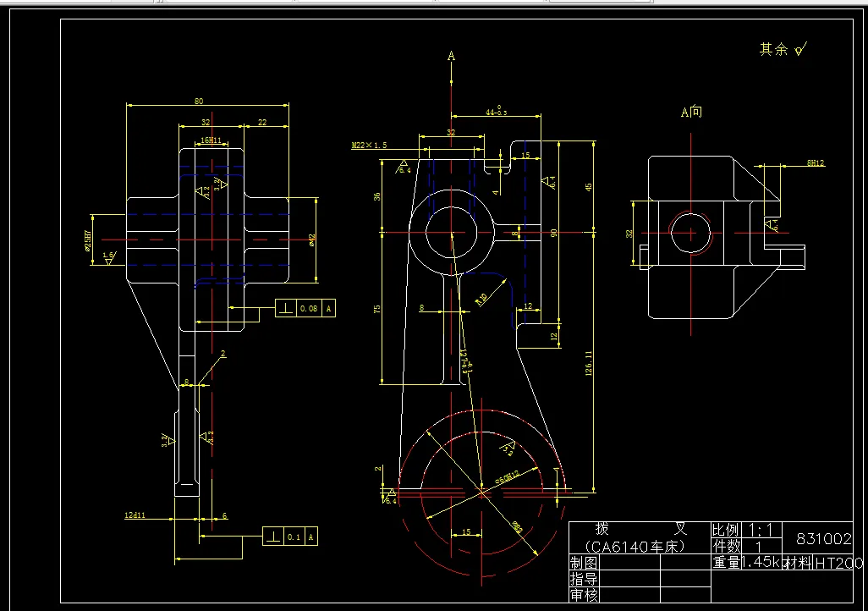Click the 44-0.3 toleranced dimension

pos(496,111)
